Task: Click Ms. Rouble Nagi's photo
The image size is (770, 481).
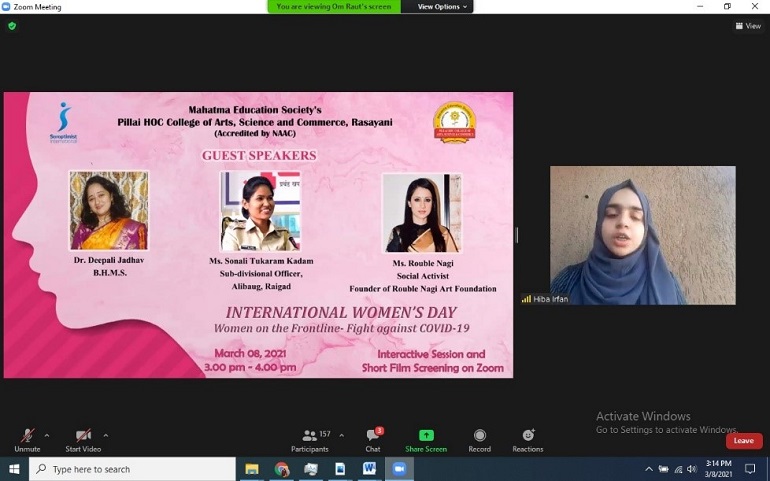Action: [422, 213]
